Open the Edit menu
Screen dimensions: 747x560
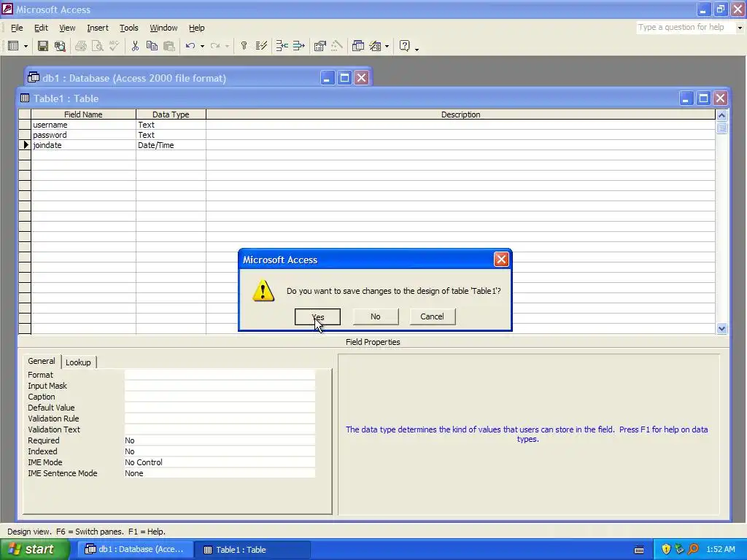41,28
